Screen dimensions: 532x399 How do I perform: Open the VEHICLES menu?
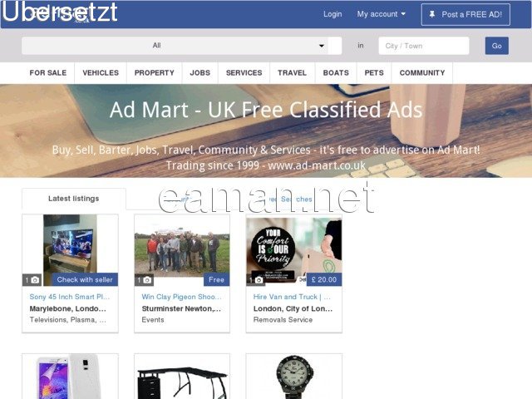click(x=101, y=72)
